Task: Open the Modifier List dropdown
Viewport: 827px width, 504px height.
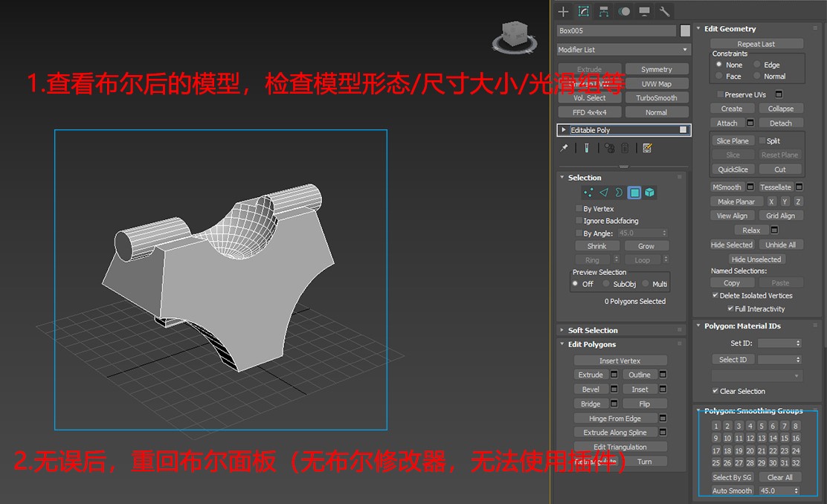Action: 623,50
